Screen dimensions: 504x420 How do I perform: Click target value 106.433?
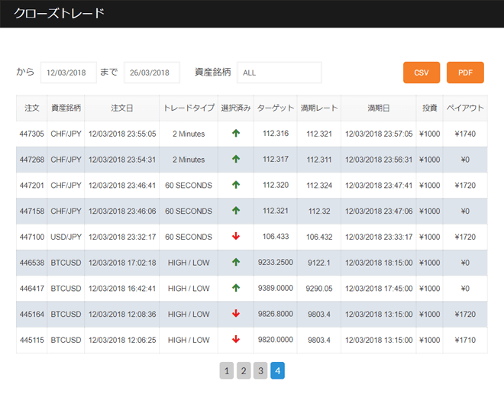point(276,237)
